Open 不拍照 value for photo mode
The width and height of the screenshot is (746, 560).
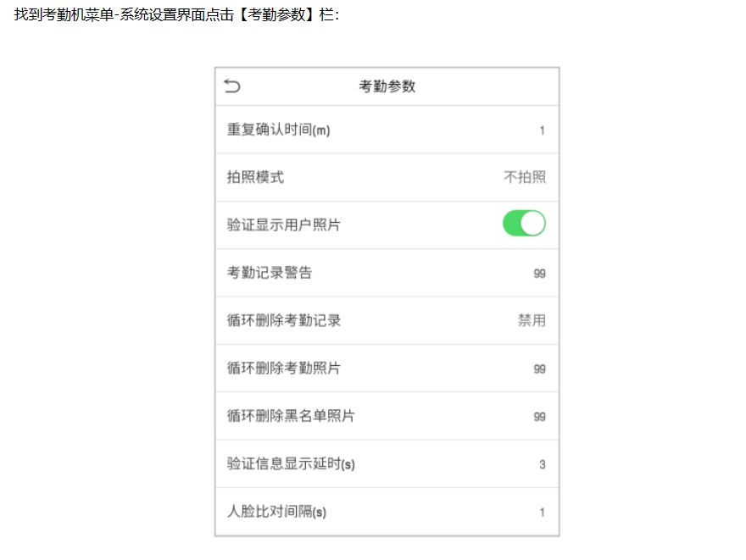click(x=525, y=177)
